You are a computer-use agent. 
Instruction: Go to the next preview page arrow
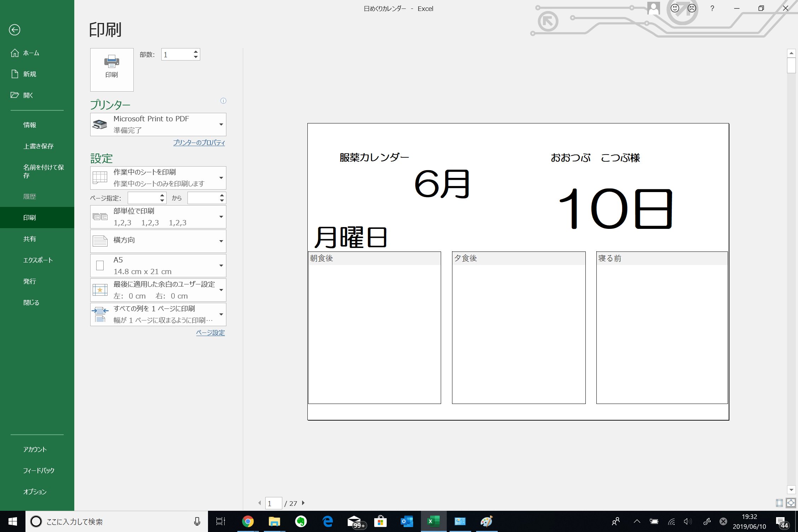tap(303, 503)
